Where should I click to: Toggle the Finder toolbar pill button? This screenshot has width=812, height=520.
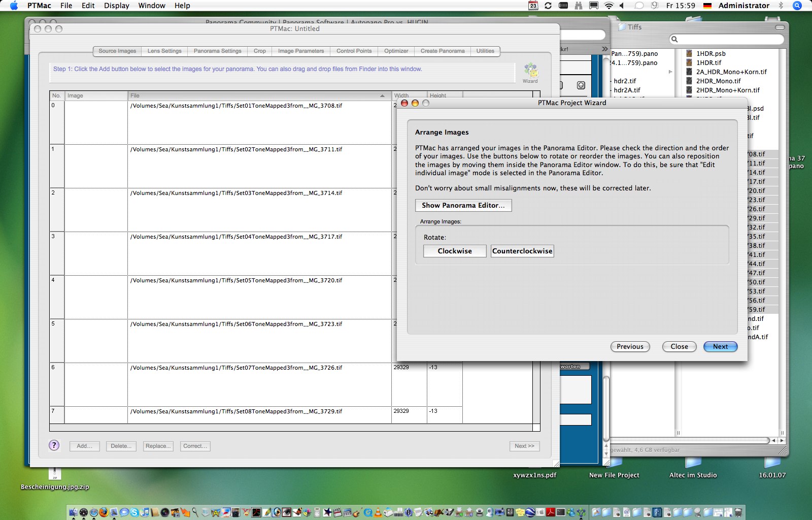click(780, 27)
